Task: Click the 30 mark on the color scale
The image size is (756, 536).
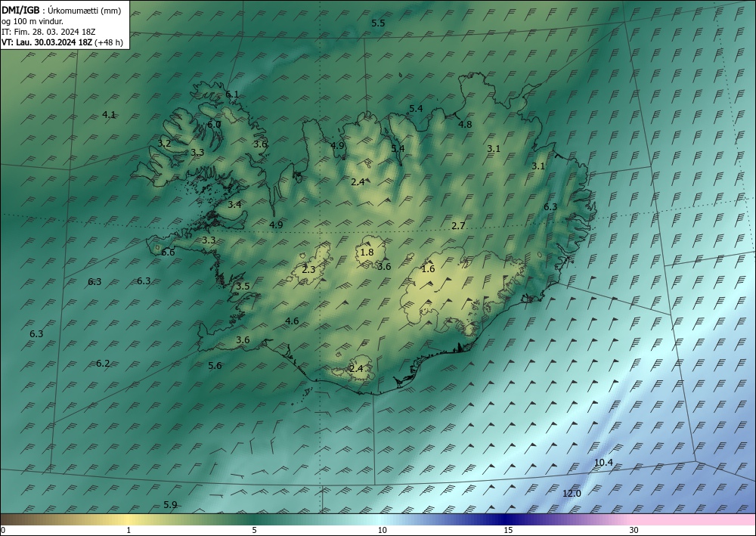Action: [x=634, y=531]
